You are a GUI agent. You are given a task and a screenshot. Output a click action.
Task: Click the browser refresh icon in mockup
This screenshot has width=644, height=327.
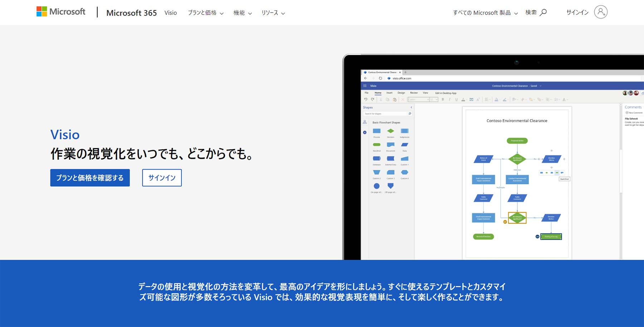click(380, 78)
